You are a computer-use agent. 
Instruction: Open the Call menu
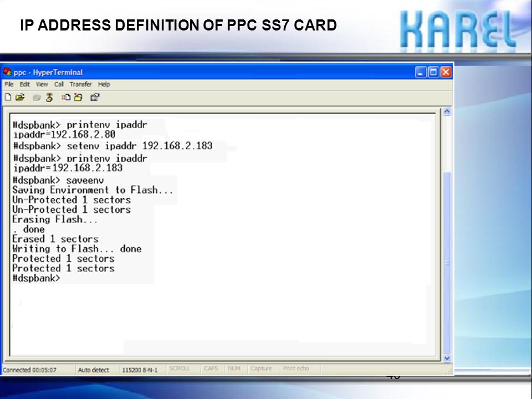click(x=59, y=84)
